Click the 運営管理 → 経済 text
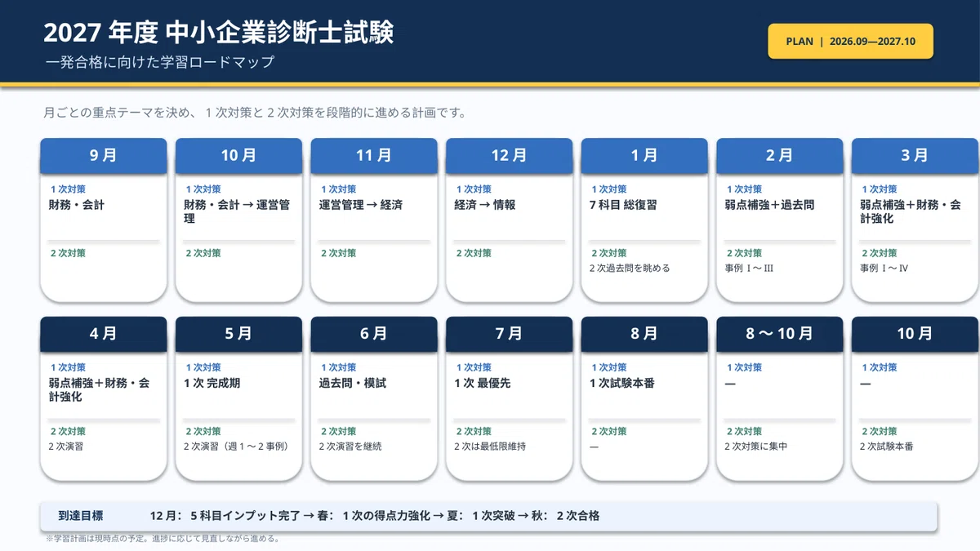 click(361, 205)
